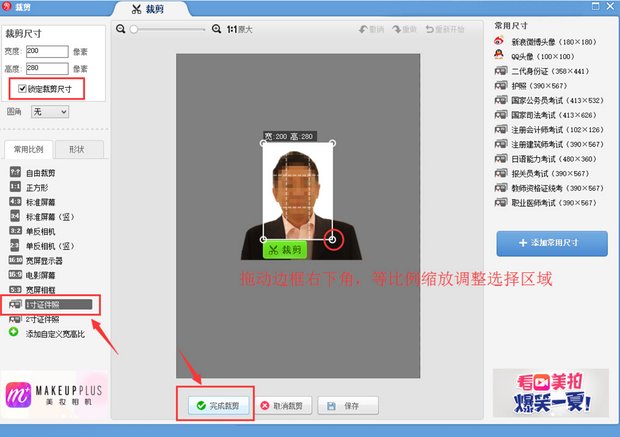Select 国家司法考试 (413×626) preset
Image resolution: width=620 pixels, height=437 pixels.
pos(546,115)
